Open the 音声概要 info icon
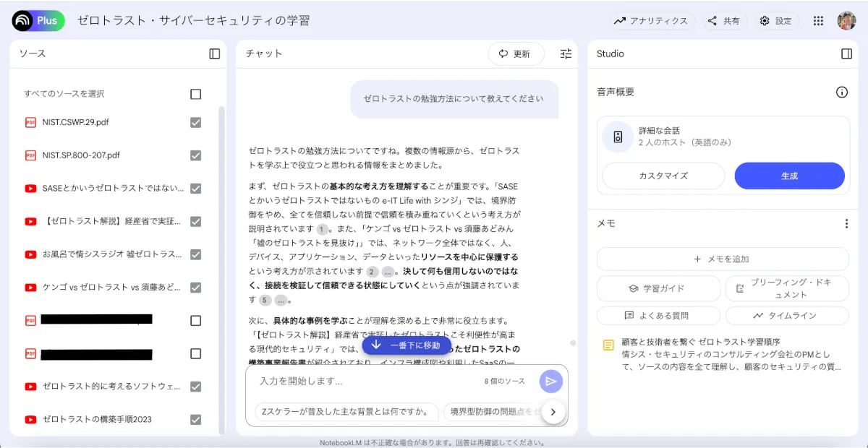 coord(842,92)
